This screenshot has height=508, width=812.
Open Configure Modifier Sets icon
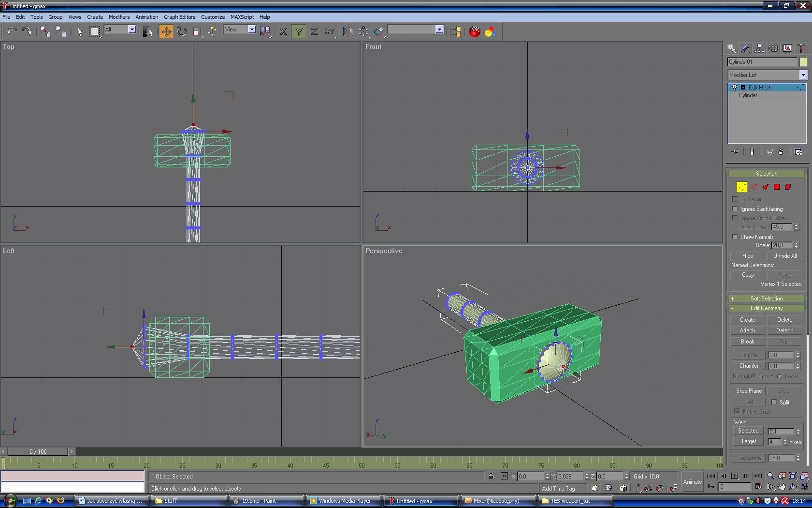[798, 152]
